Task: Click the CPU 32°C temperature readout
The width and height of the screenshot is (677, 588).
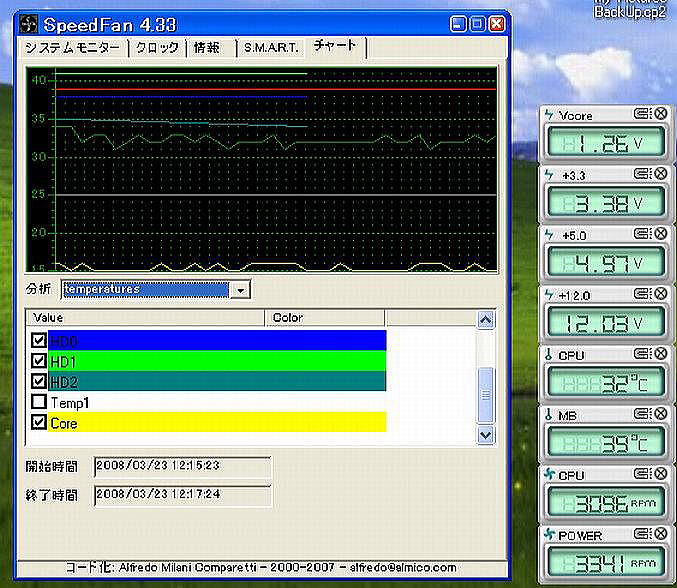Action: tap(605, 383)
